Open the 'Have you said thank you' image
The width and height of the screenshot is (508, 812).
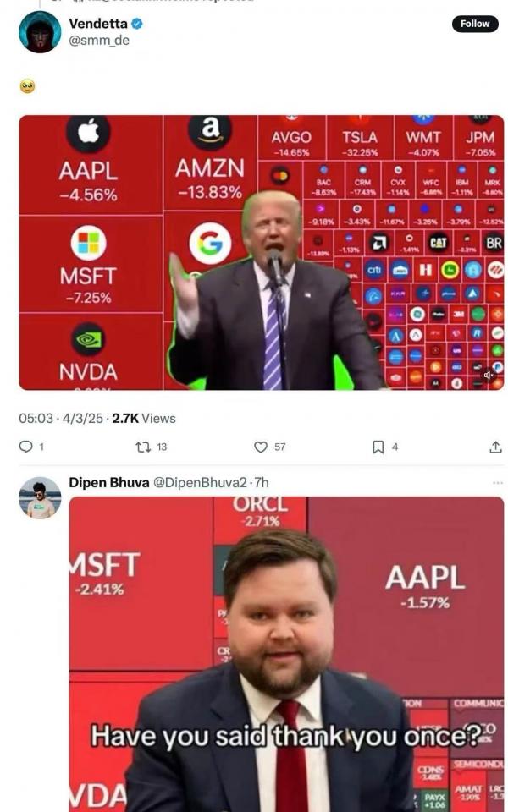[x=286, y=654]
